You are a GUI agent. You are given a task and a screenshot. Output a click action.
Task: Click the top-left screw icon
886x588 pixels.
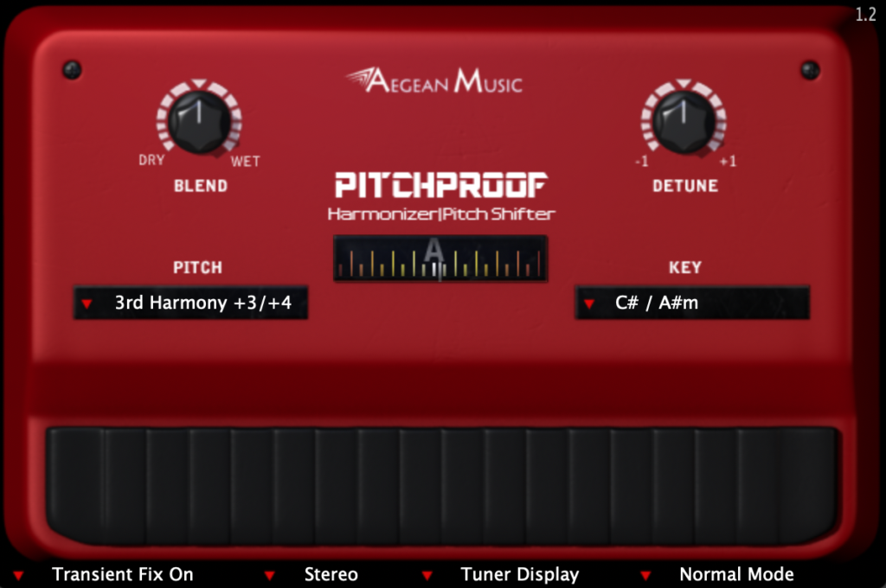72,70
